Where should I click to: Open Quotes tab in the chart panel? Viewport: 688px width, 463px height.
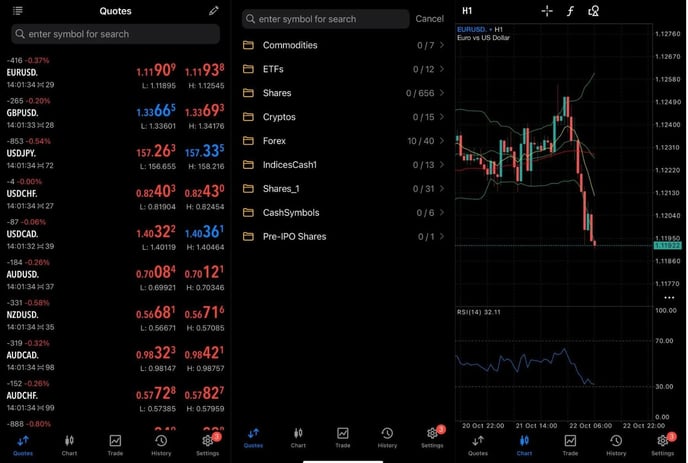(478, 445)
